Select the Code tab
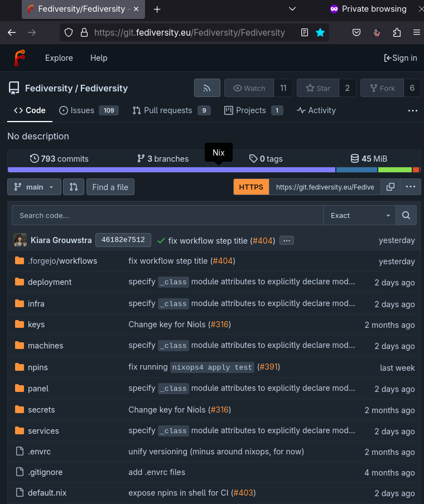This screenshot has width=424, height=504. pos(30,110)
